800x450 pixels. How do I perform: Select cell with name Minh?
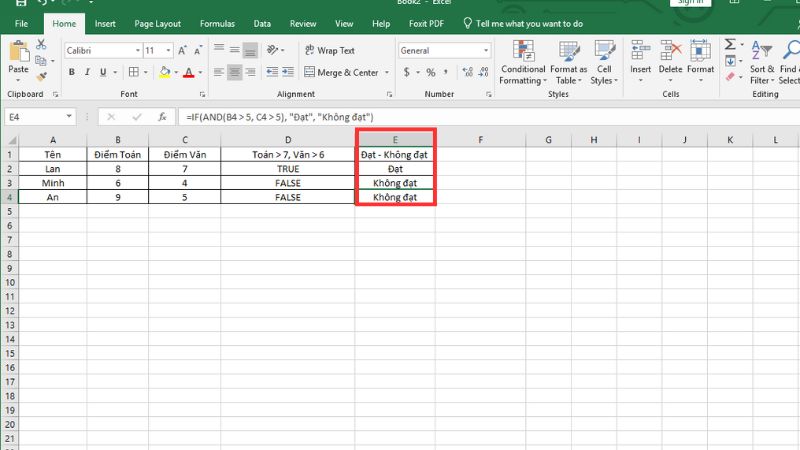coord(53,184)
